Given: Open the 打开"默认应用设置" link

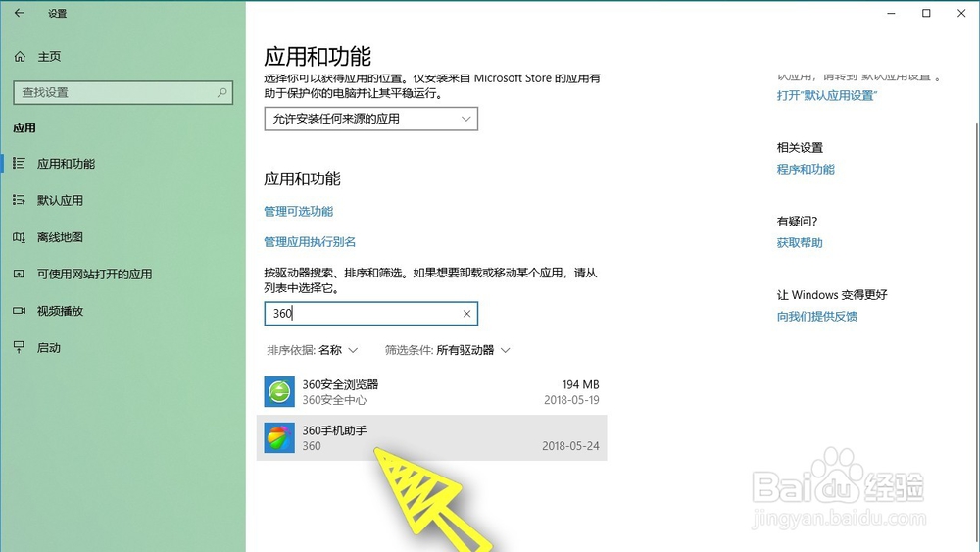Looking at the screenshot, I should (x=827, y=96).
